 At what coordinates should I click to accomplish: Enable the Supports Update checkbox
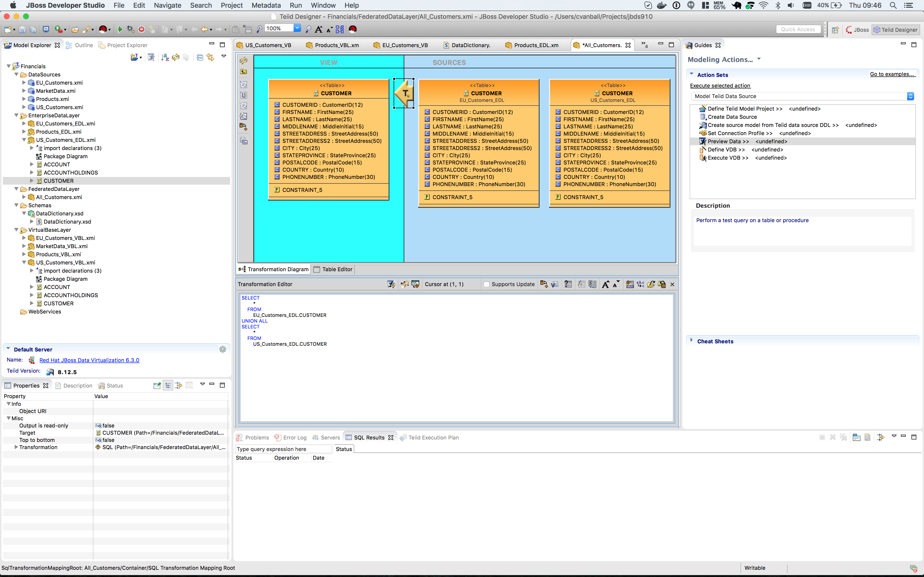pyautogui.click(x=487, y=284)
